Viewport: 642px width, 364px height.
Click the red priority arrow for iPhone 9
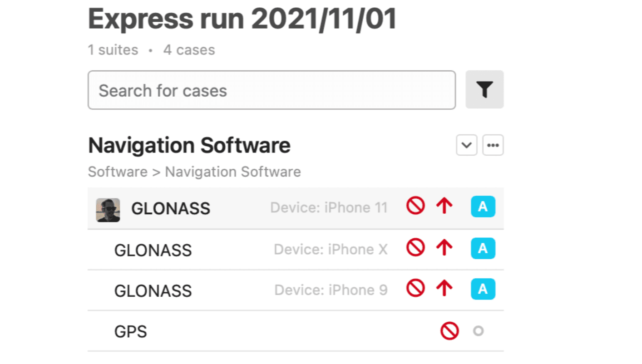coord(444,289)
